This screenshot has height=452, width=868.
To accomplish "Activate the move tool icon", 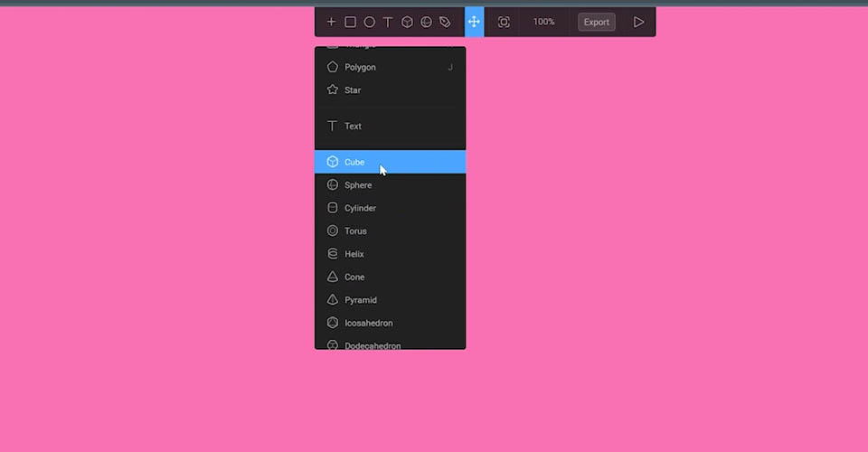I will [474, 22].
